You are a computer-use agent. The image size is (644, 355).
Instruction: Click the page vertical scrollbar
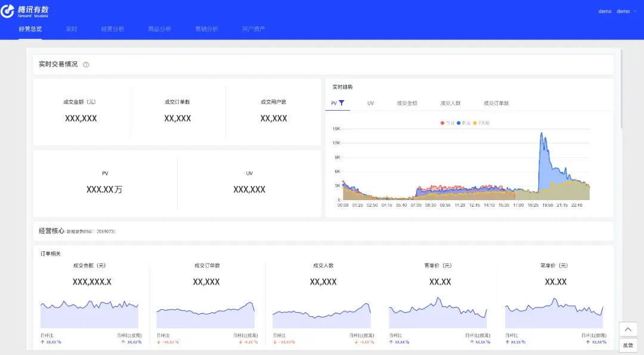coord(621,88)
